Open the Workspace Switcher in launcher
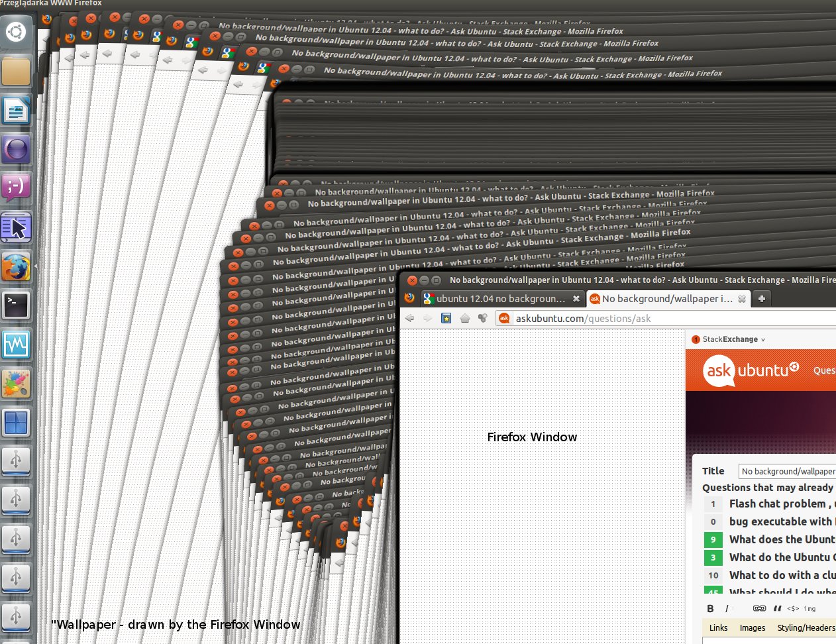 [16, 422]
